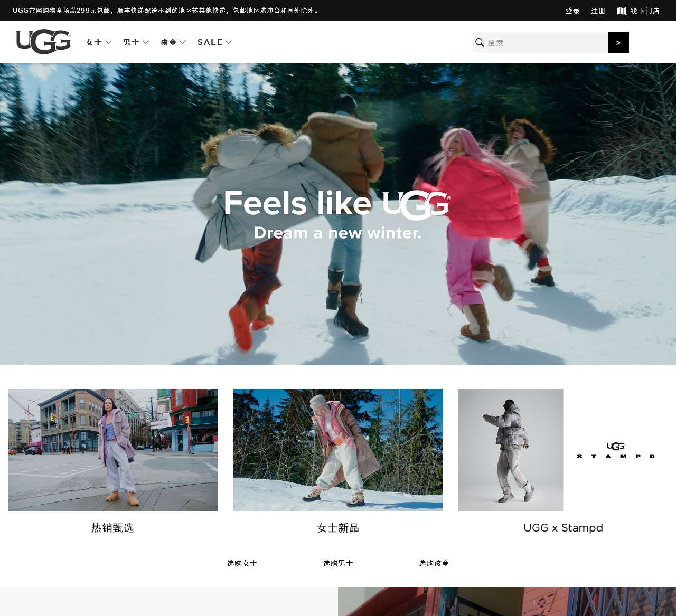Viewport: 676px width, 616px height.
Task: Click the top shipping notice about 299元包邮
Action: (165, 11)
